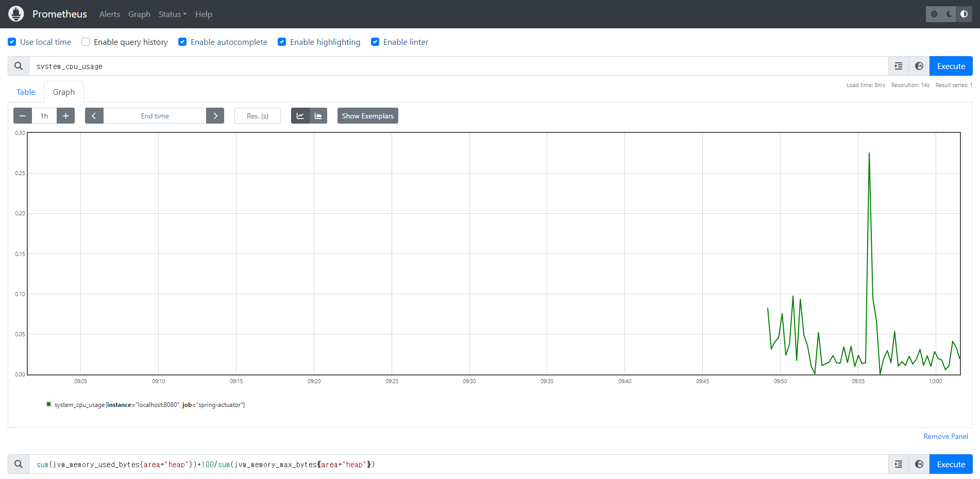Format the system_cpu_usage expression
Image resolution: width=980 pixels, height=479 pixels.
click(x=899, y=66)
